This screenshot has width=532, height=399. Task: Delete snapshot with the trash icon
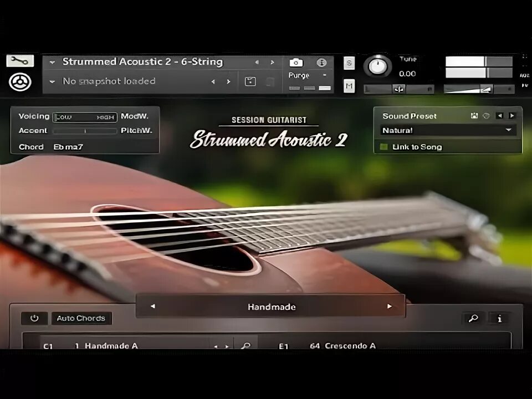tap(270, 82)
